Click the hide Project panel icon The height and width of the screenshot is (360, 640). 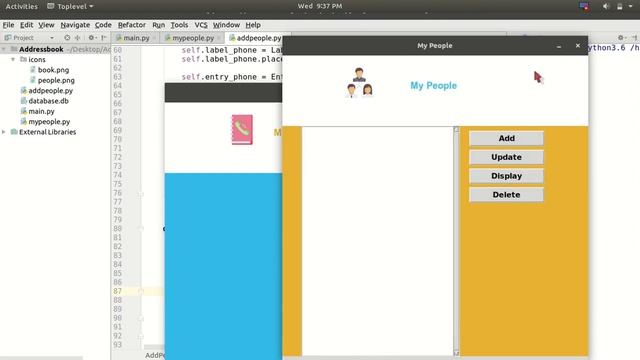104,38
